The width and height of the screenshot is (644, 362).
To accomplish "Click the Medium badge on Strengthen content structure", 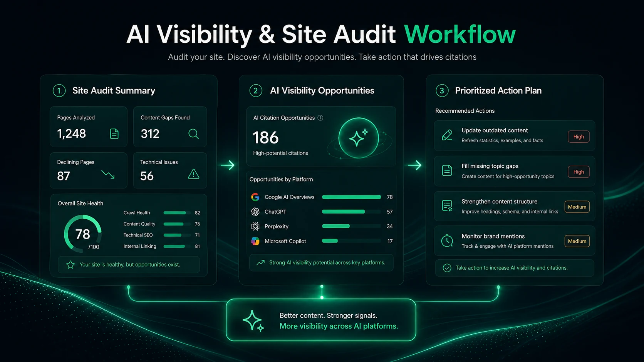I will tap(577, 207).
